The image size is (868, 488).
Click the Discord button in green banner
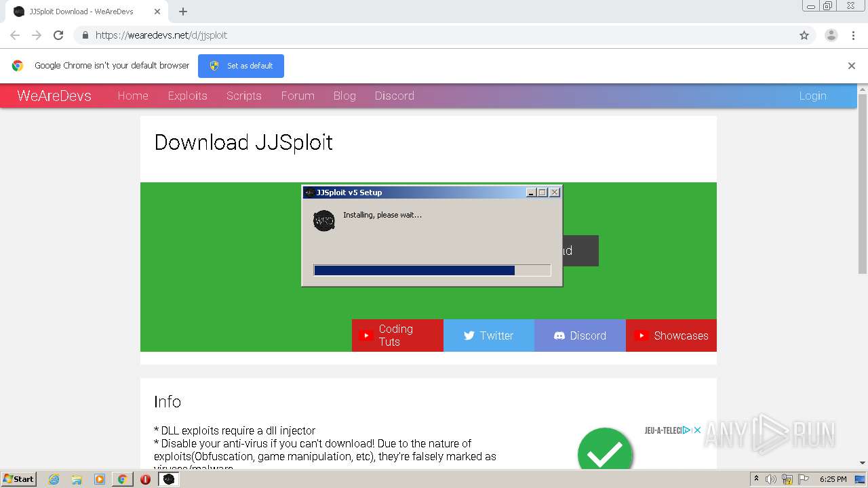580,335
